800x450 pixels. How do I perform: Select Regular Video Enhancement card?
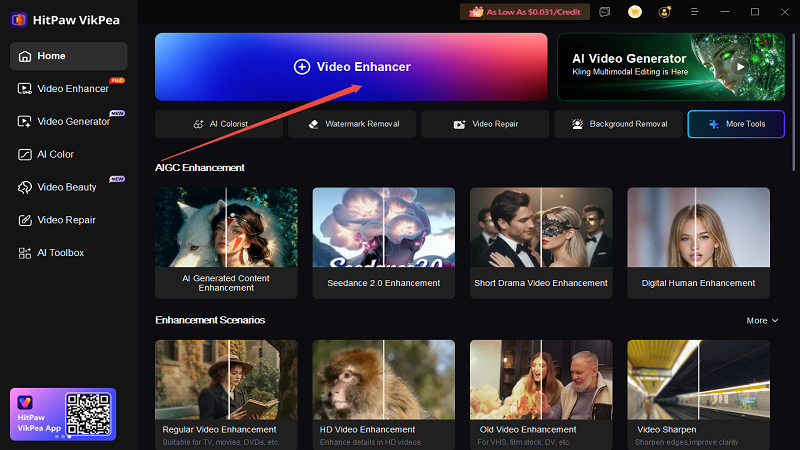227,395
